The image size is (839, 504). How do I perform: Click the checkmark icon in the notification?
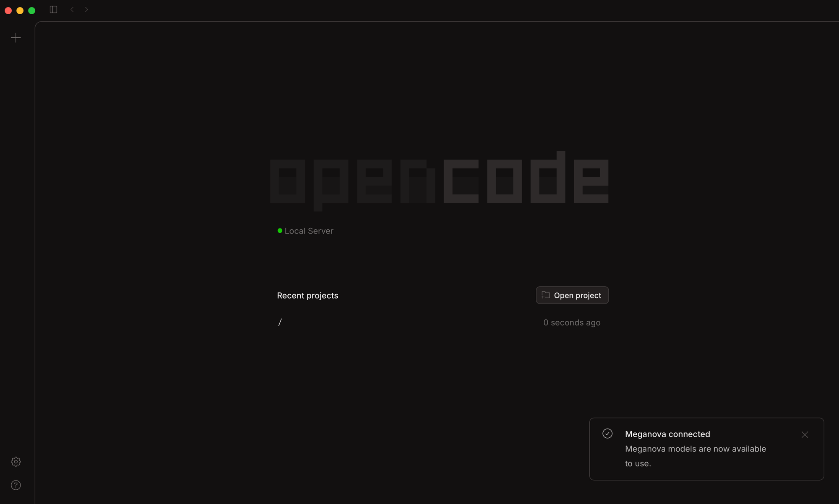(607, 434)
